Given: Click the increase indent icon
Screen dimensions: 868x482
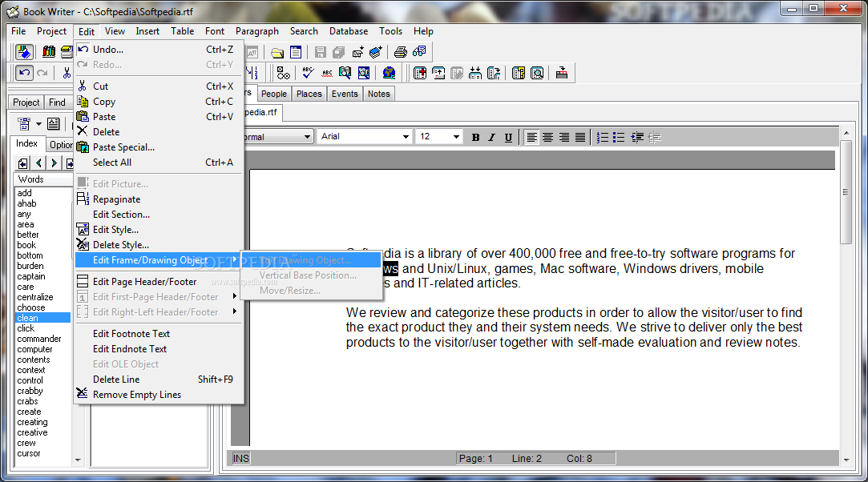Looking at the screenshot, I should pos(638,137).
